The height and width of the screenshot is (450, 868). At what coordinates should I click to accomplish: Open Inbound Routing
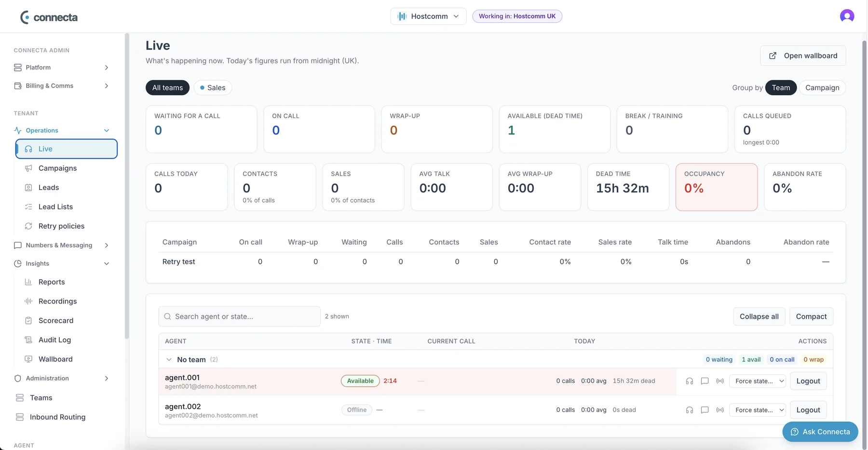(62, 417)
